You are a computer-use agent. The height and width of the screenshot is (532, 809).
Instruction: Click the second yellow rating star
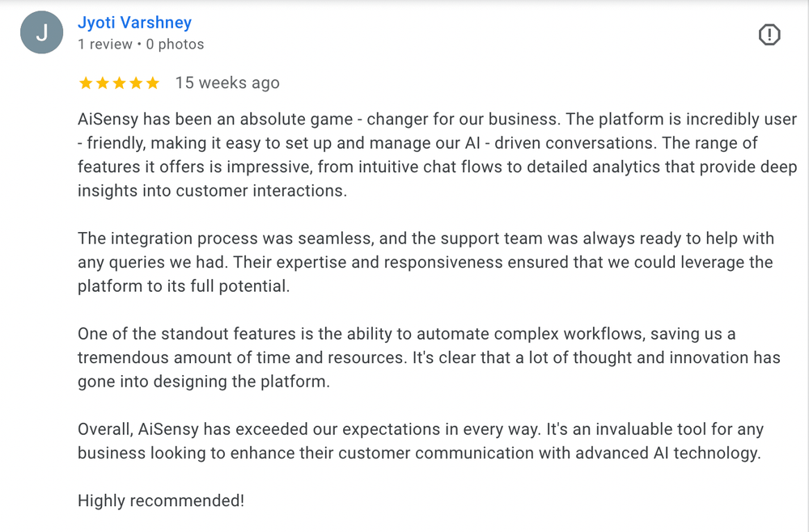tap(103, 83)
